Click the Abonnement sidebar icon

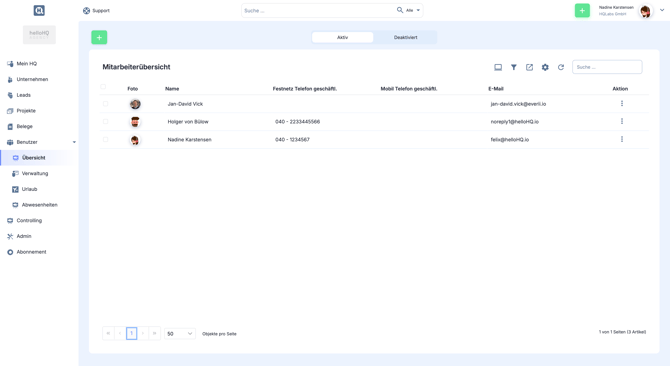coord(10,252)
